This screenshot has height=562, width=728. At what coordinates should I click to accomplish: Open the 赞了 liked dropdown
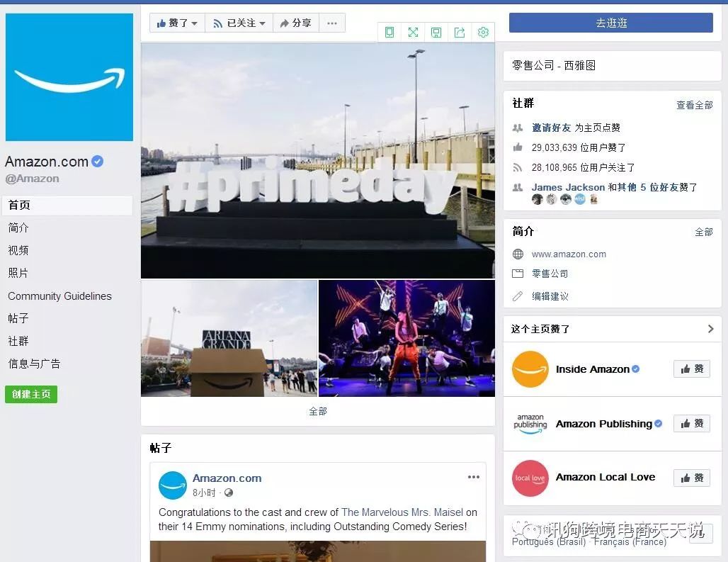(x=177, y=23)
